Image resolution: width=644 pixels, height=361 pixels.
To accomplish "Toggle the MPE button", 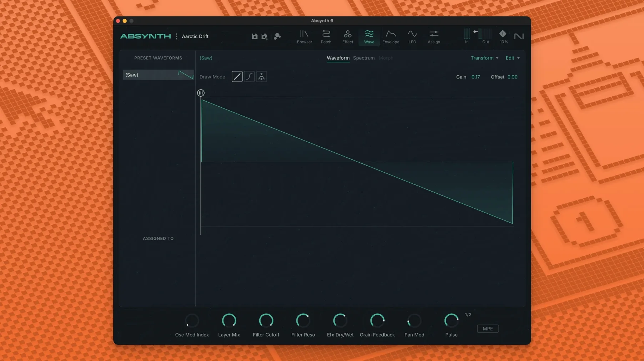I will (488, 329).
